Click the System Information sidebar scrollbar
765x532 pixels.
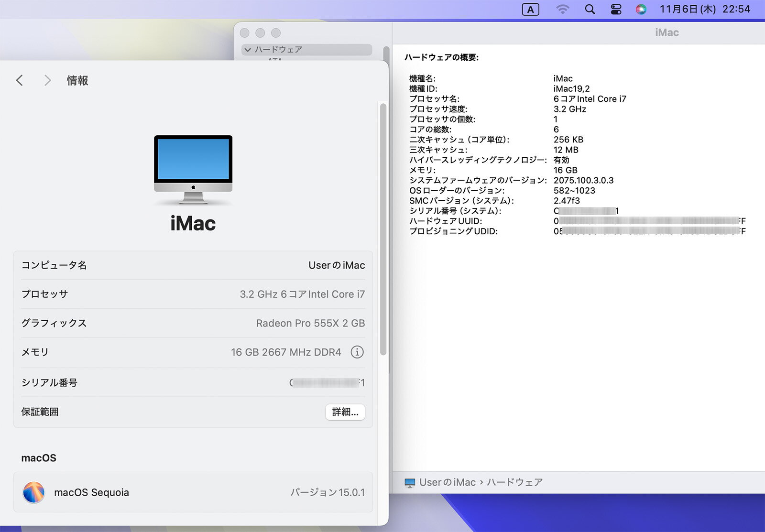[x=386, y=53]
